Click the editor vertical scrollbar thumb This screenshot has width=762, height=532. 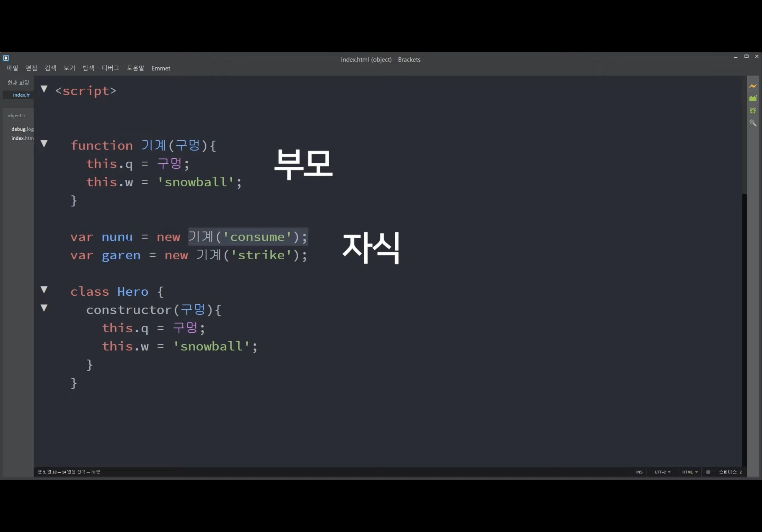click(744, 136)
